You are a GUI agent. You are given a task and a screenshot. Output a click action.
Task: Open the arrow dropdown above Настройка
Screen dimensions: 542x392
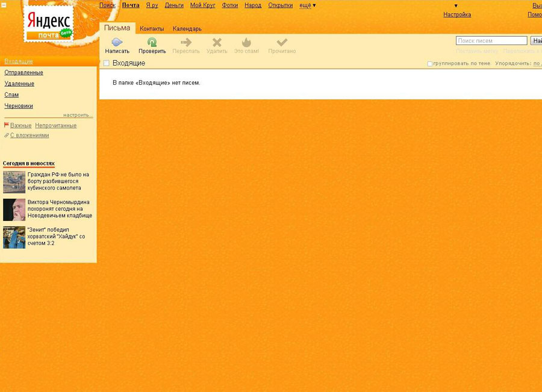pyautogui.click(x=456, y=5)
